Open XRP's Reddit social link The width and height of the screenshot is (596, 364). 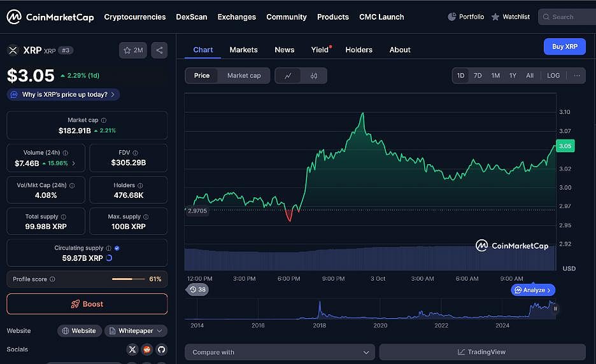(146, 349)
